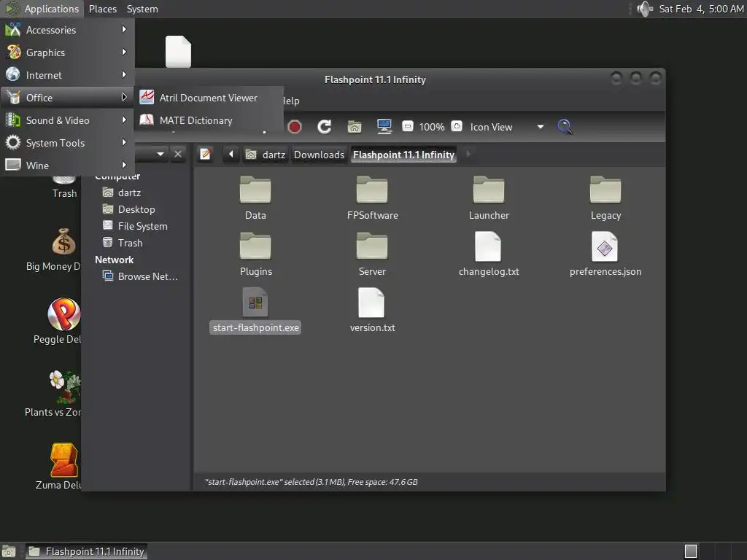Expand the Internet submenu
This screenshot has width=747, height=560.
[67, 75]
